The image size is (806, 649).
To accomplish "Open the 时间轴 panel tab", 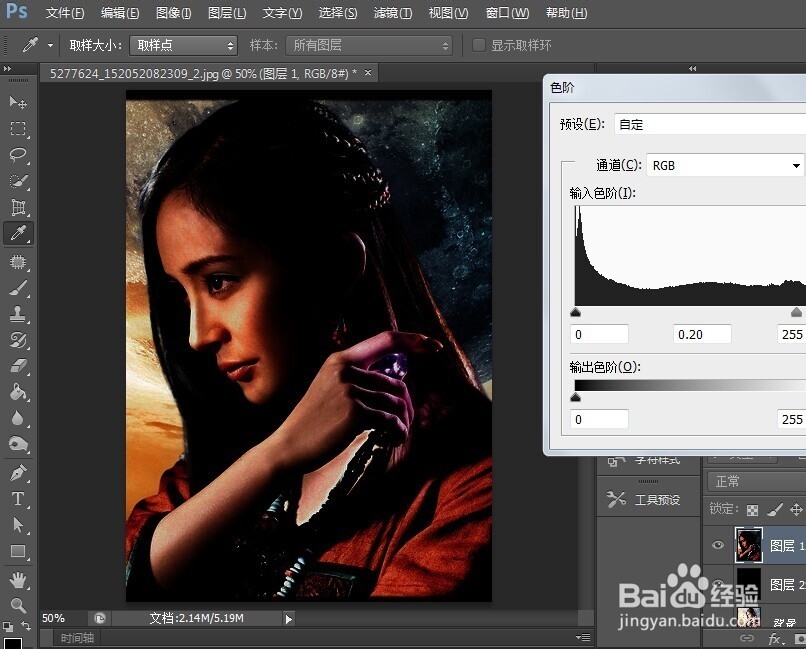I will (x=77, y=638).
